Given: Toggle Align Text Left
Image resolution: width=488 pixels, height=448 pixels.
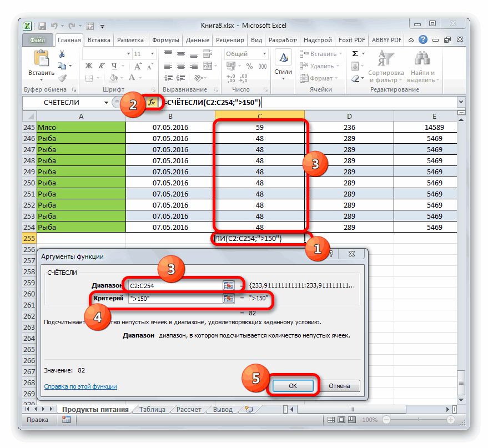Looking at the screenshot, I should [x=168, y=66].
